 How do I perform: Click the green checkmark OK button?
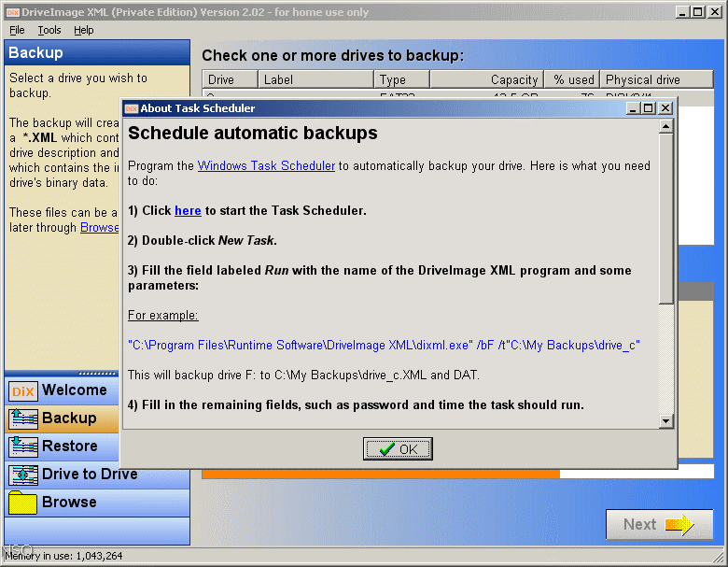point(398,449)
